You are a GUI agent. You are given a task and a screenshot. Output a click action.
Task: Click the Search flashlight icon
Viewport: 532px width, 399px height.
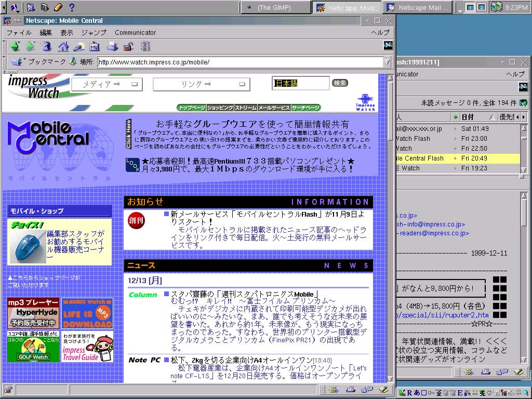pos(79,47)
